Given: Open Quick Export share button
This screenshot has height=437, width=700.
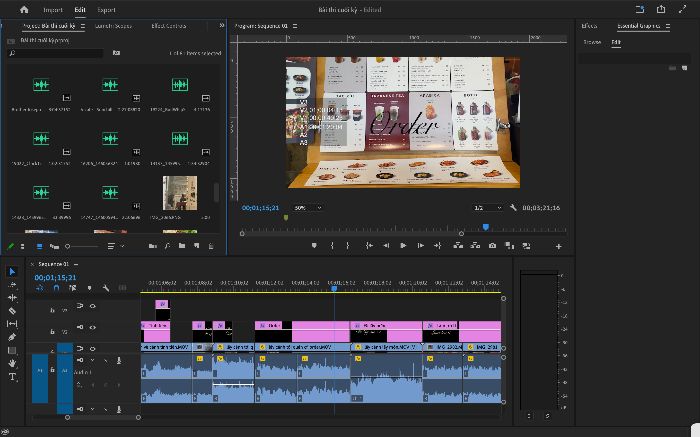Looking at the screenshot, I should pyautogui.click(x=661, y=9).
